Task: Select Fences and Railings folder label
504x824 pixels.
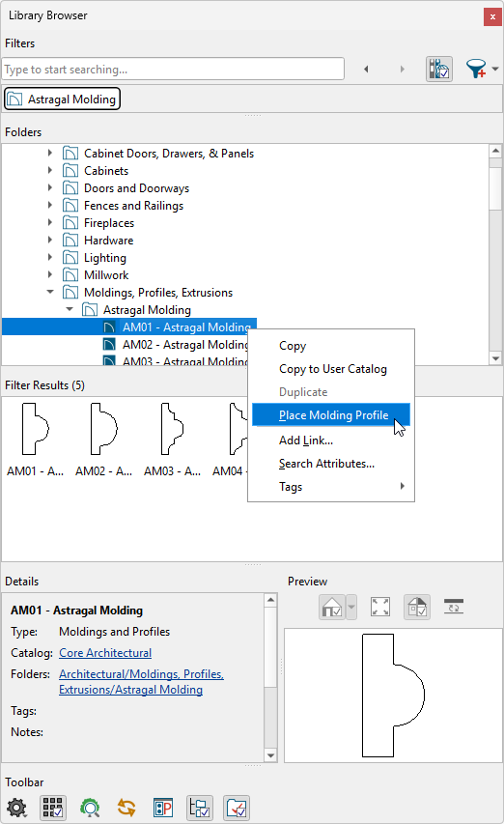Action: coord(133,206)
